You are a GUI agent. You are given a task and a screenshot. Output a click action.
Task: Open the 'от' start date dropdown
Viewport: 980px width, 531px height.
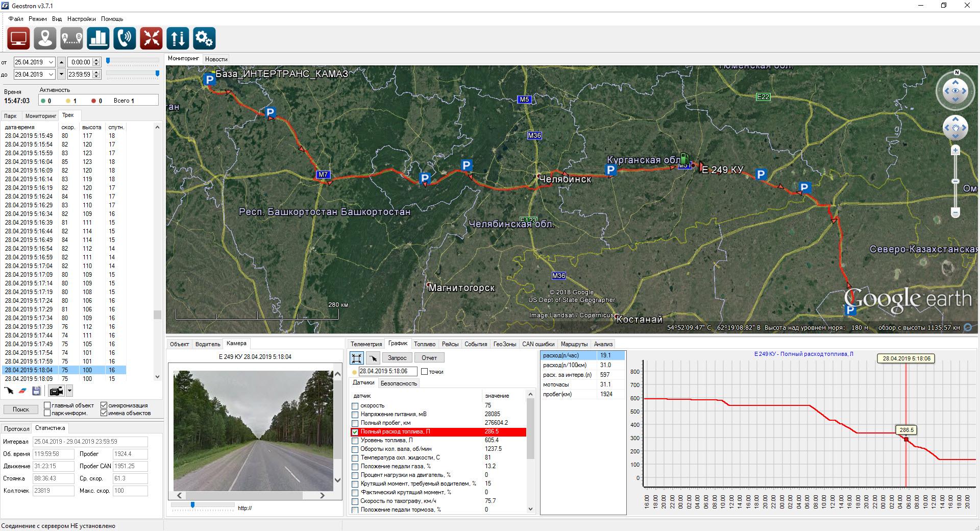click(51, 62)
